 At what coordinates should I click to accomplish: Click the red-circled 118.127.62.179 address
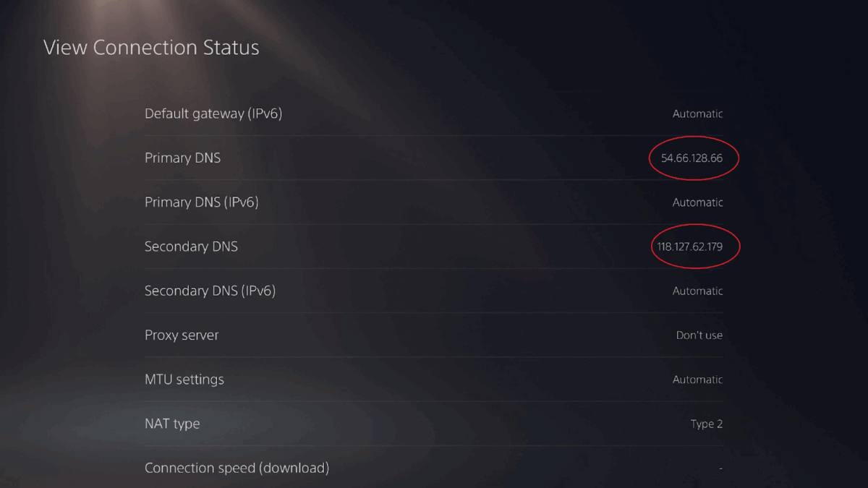tap(689, 247)
